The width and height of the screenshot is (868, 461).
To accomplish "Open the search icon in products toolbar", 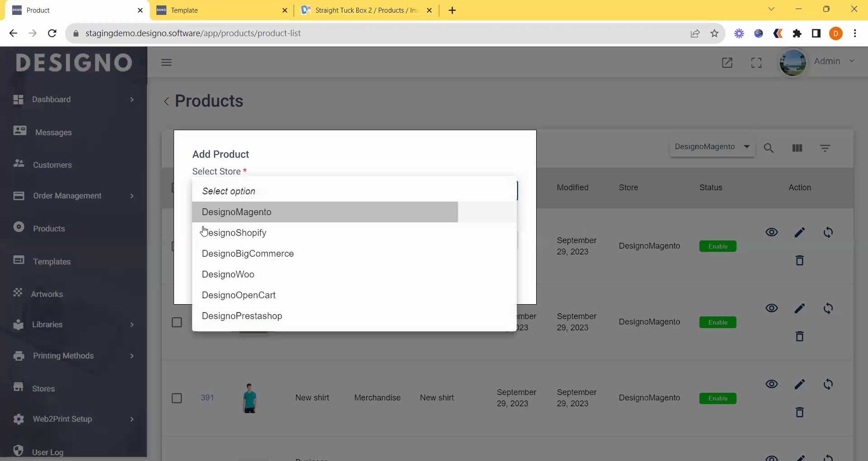I will coord(769,148).
